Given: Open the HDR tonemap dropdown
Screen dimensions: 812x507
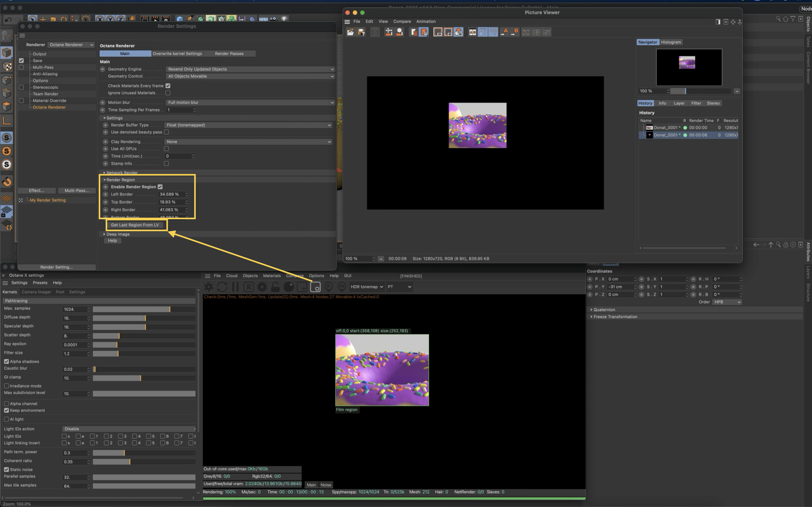Looking at the screenshot, I should 366,287.
